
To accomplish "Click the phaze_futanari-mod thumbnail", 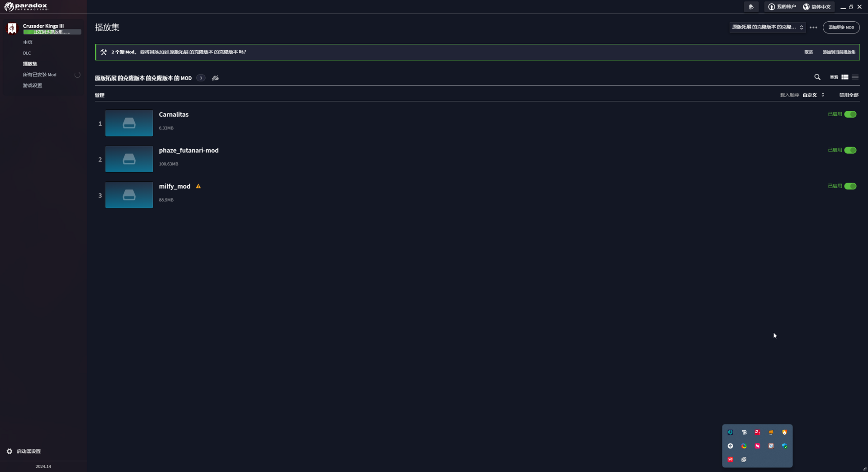I will [x=129, y=159].
